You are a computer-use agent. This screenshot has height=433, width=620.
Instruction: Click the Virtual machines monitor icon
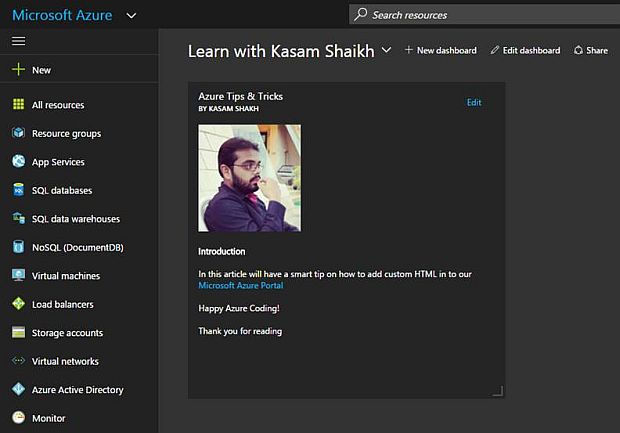tap(18, 275)
